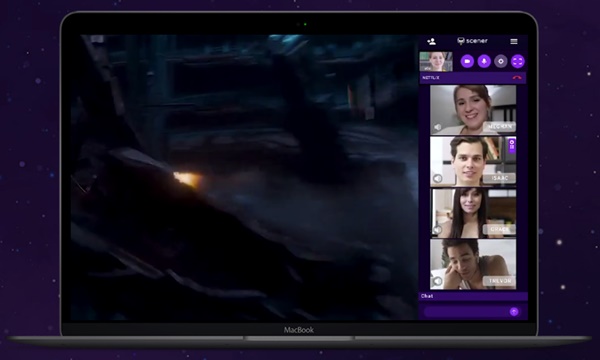Open the settings gear button
This screenshot has width=600, height=360.
501,61
